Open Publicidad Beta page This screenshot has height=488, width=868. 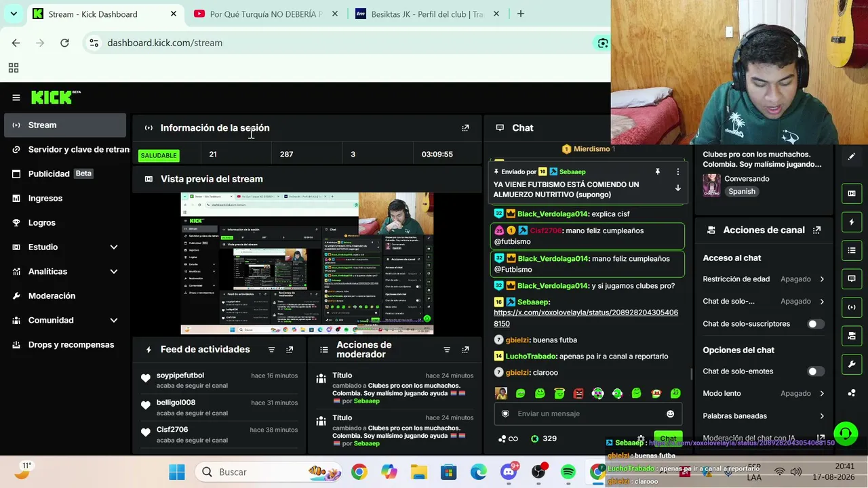click(x=64, y=174)
